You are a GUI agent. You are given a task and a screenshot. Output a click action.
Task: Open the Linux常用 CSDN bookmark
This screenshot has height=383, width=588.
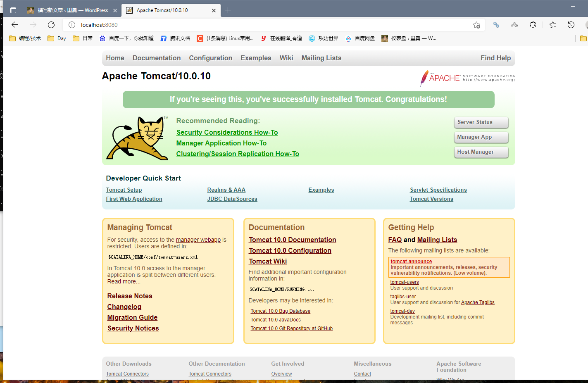point(225,38)
